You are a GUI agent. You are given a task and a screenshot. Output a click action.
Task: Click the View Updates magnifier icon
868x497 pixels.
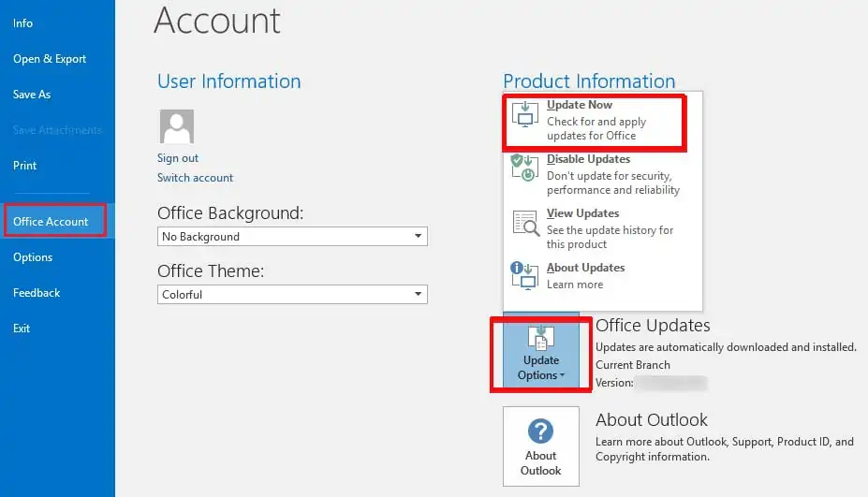click(x=525, y=223)
